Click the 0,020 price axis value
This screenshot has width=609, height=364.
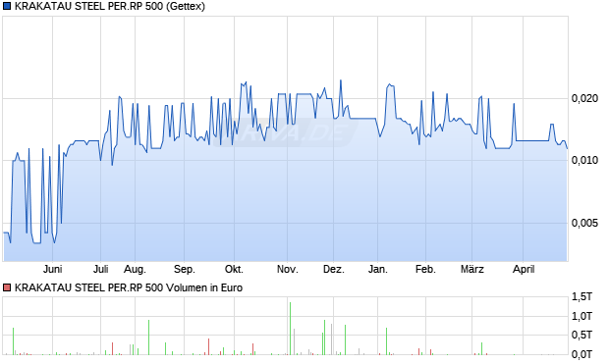tap(584, 98)
